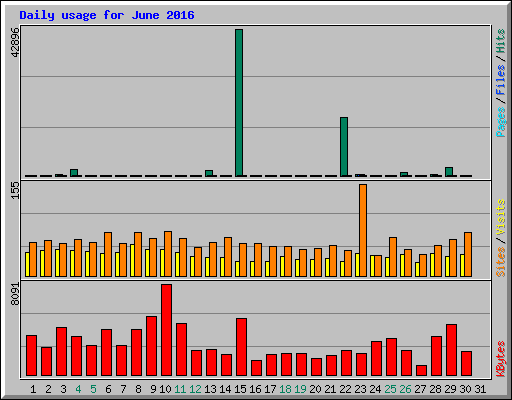Click the 8091 KBytes scale value
Viewport: 512px width, 400px height.
click(x=15, y=294)
